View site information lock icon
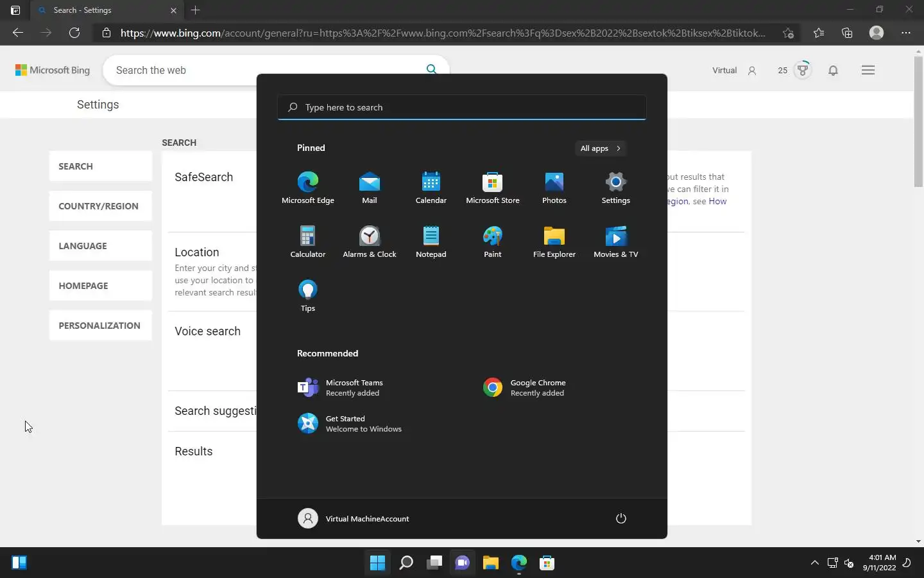 (x=107, y=33)
